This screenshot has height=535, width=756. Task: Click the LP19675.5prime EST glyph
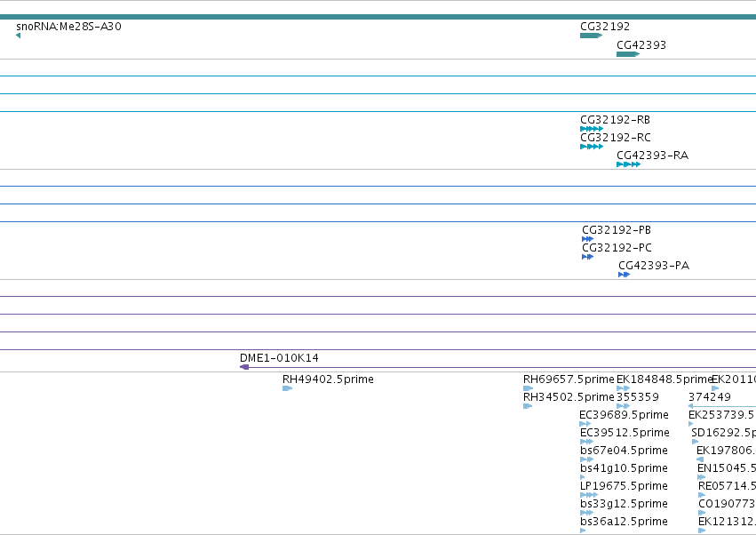[x=589, y=495]
